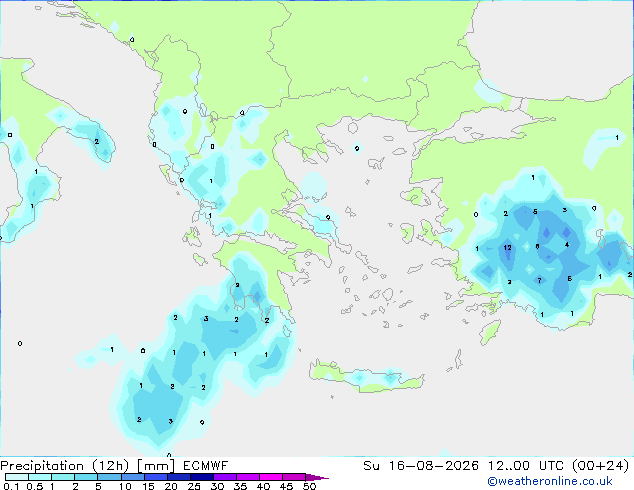
Task: Click the "0.1" legend scale label
Action: (x=11, y=486)
